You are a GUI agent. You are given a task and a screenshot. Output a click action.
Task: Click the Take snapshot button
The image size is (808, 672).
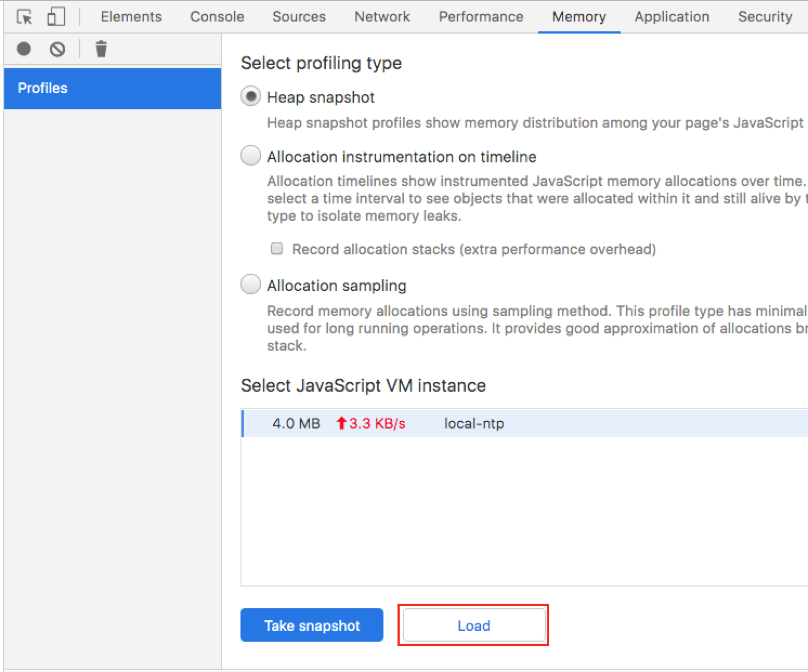312,625
